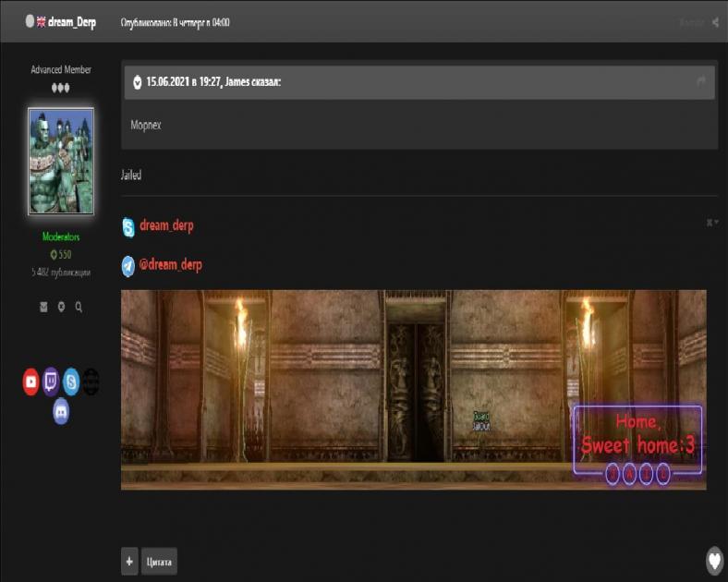Viewport: 728px width, 582px height.
Task: Click the reputation 550 badge
Action: pos(61,254)
